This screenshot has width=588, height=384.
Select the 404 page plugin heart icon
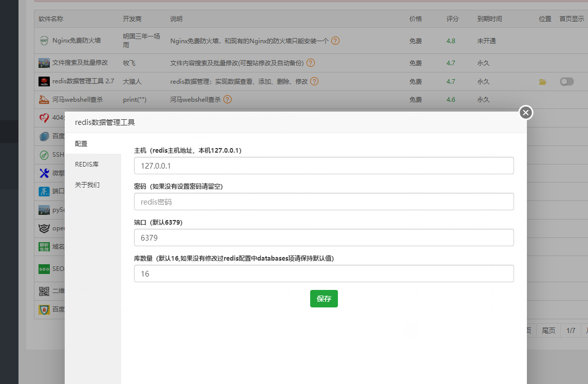tap(45, 117)
